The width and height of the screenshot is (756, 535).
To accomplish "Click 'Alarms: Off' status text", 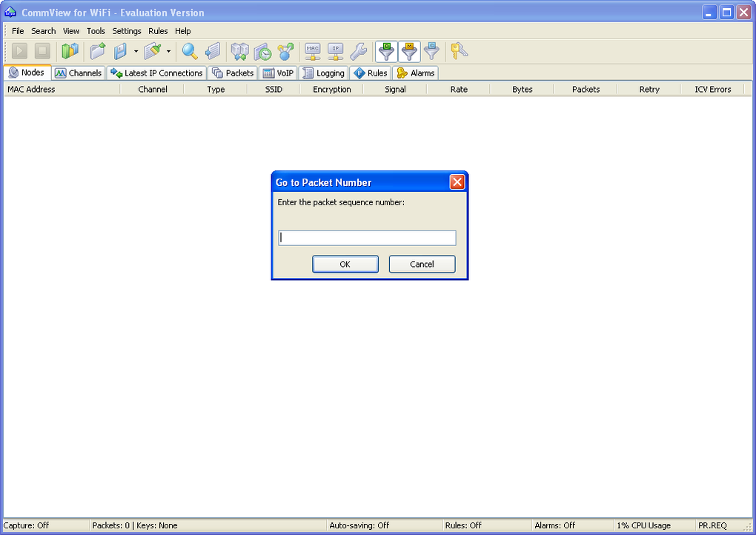I will [x=554, y=525].
